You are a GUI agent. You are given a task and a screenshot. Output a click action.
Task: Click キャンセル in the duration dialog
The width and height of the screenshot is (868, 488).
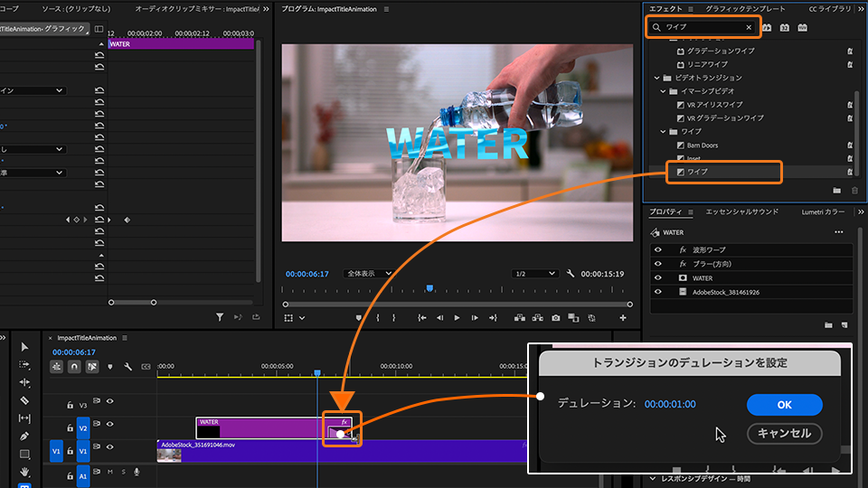point(785,433)
